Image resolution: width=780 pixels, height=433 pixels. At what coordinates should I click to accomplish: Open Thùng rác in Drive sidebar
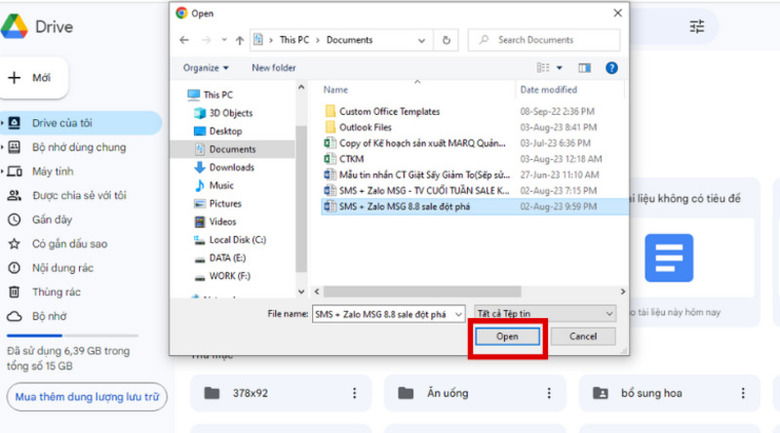click(x=56, y=292)
